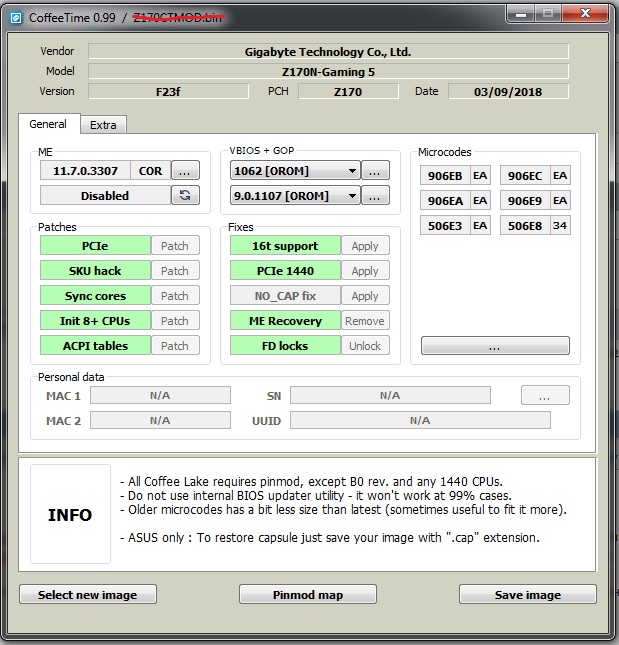Click the NO_CAP fix status label
Screen dimensions: 619x645
(x=285, y=296)
